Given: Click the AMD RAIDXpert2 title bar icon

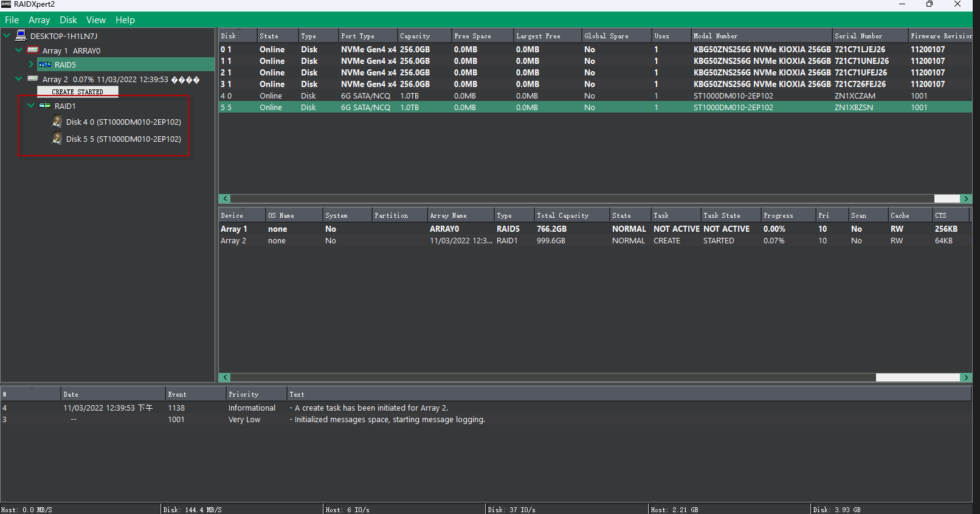Looking at the screenshot, I should coord(6,4).
